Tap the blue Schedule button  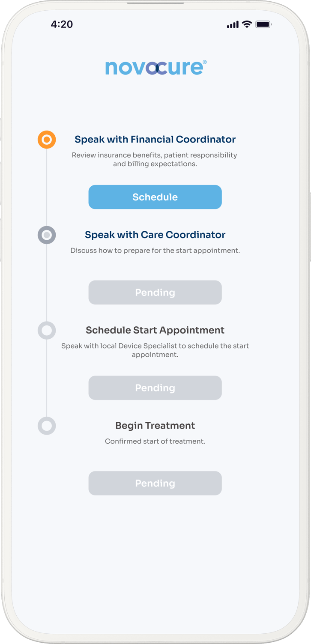click(x=155, y=197)
